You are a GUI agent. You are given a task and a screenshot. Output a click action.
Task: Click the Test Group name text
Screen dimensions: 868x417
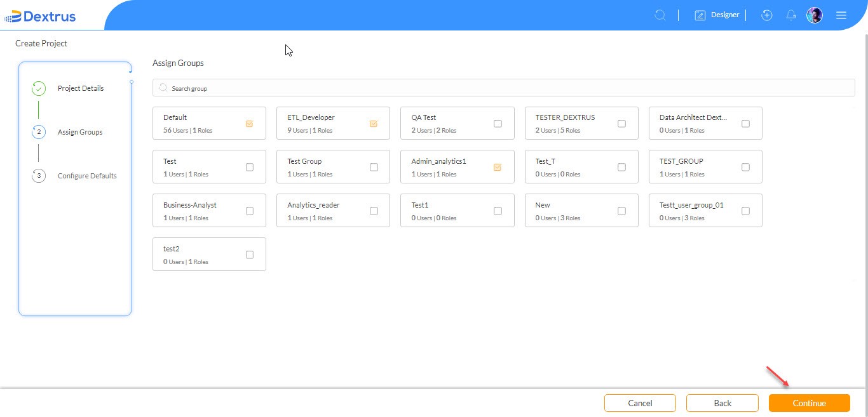point(304,161)
